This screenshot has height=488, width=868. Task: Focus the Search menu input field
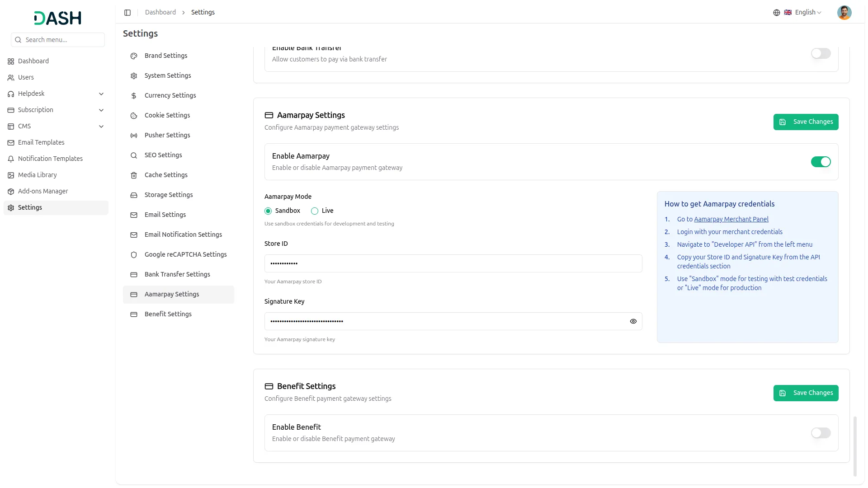[58, 40]
